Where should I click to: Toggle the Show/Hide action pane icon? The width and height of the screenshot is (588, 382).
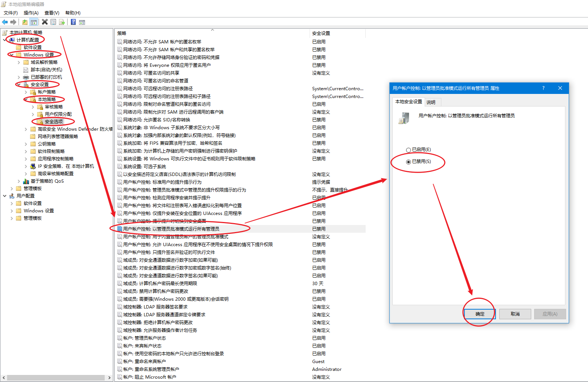(x=82, y=22)
